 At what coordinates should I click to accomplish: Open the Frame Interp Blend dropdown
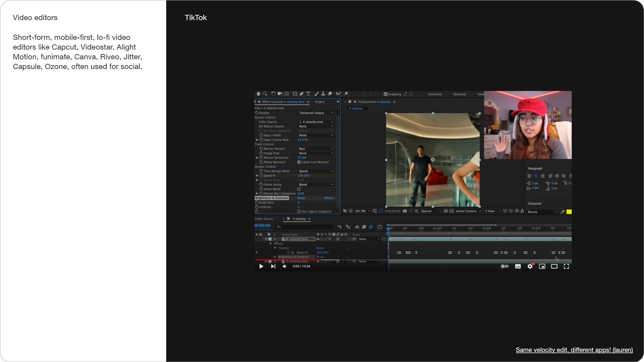click(x=316, y=185)
